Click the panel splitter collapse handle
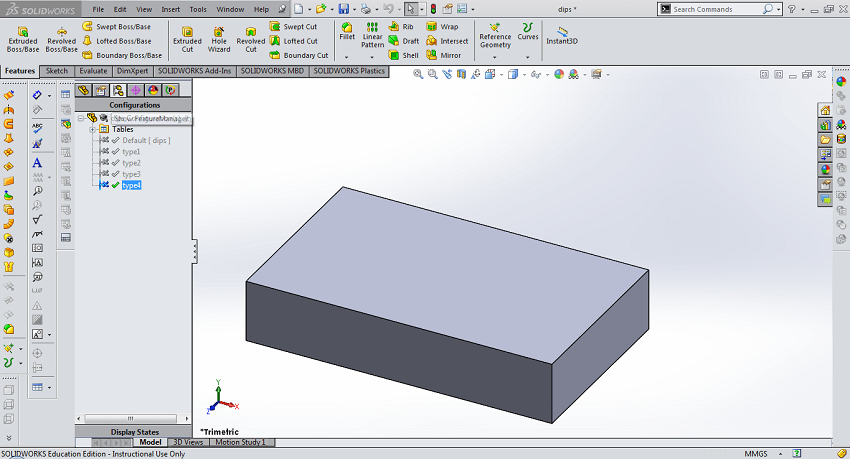The width and height of the screenshot is (850, 459). [195, 251]
